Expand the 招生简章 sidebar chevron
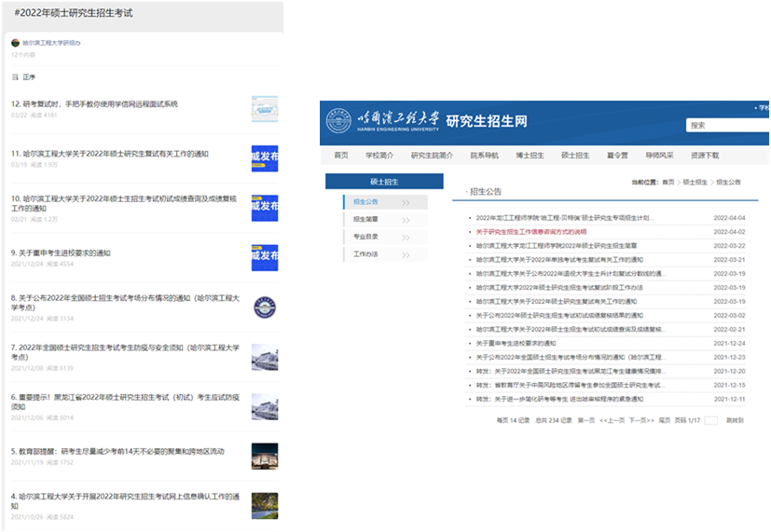The width and height of the screenshot is (771, 532). (406, 220)
